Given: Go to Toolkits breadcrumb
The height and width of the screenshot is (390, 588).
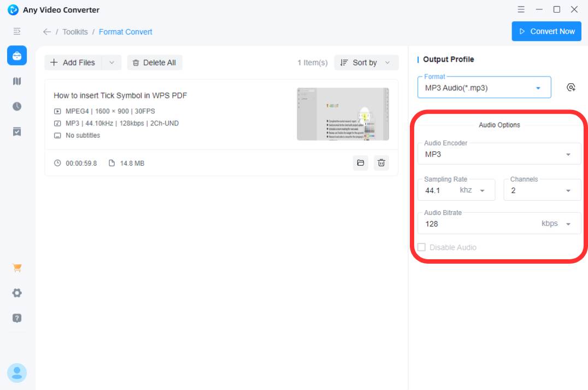Looking at the screenshot, I should pos(75,32).
